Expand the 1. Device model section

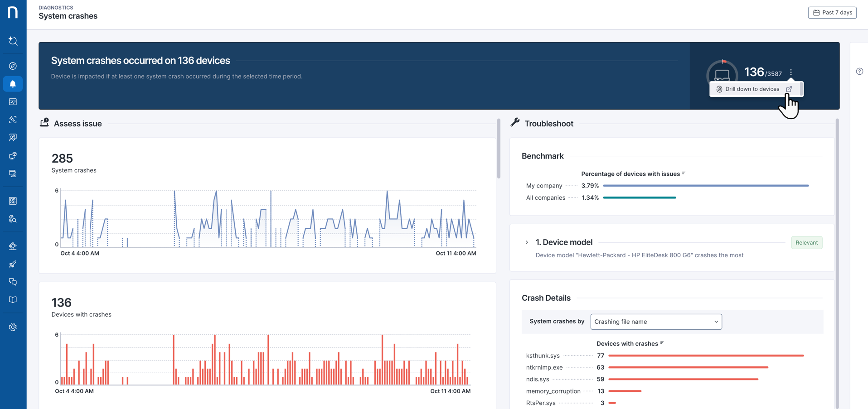527,242
